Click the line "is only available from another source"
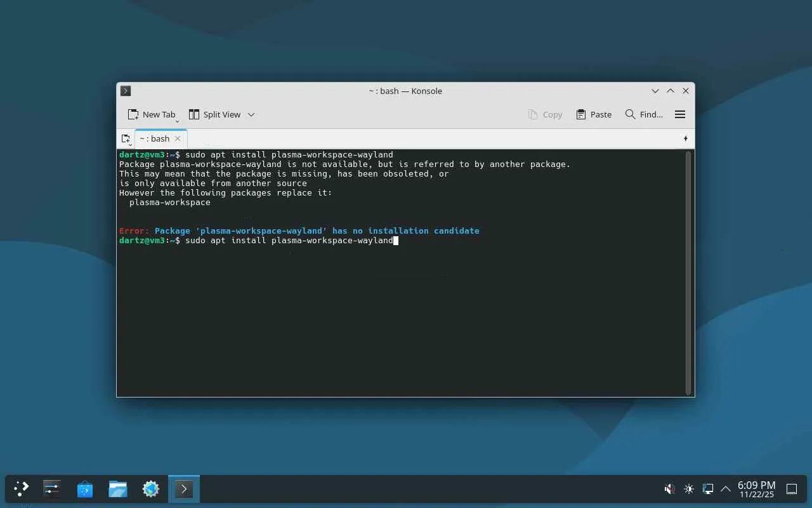 [213, 184]
